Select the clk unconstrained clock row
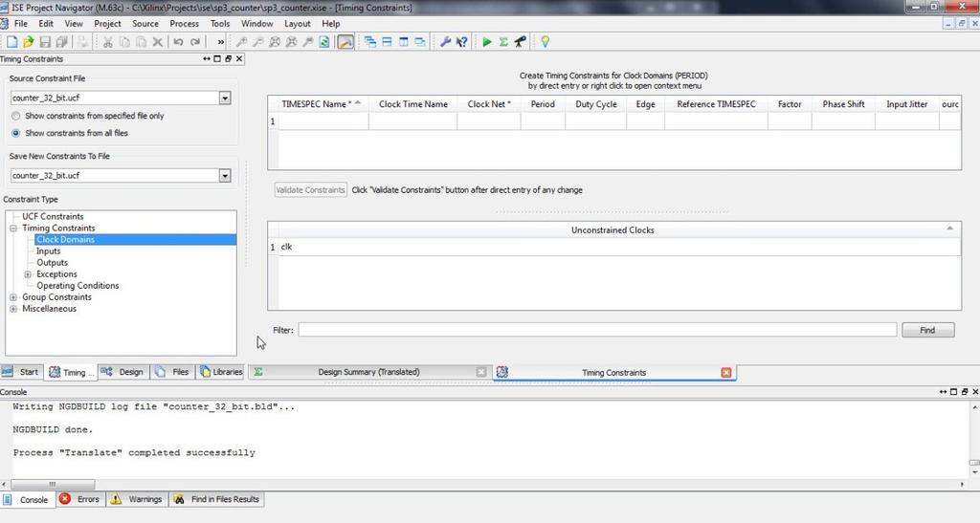This screenshot has height=523, width=980. click(619, 247)
